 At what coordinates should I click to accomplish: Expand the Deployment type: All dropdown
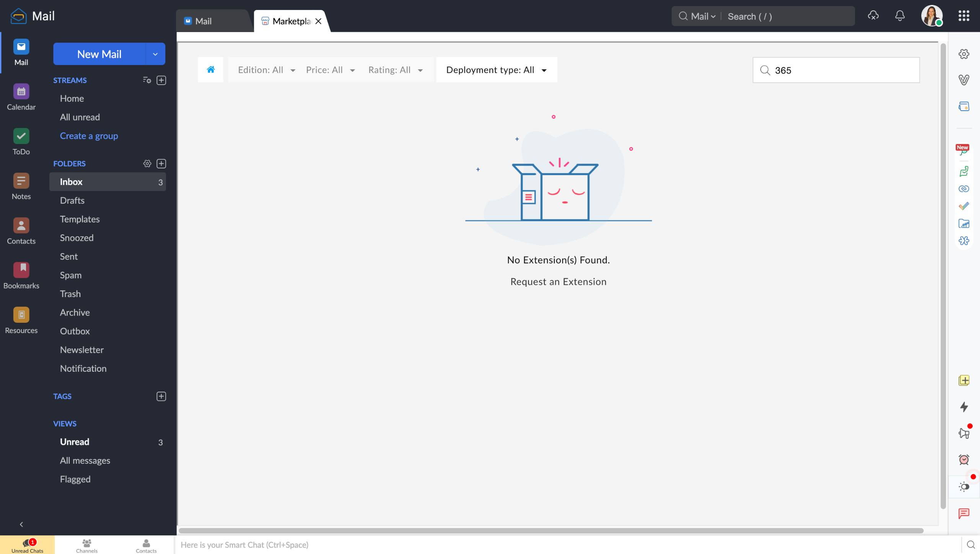(496, 70)
